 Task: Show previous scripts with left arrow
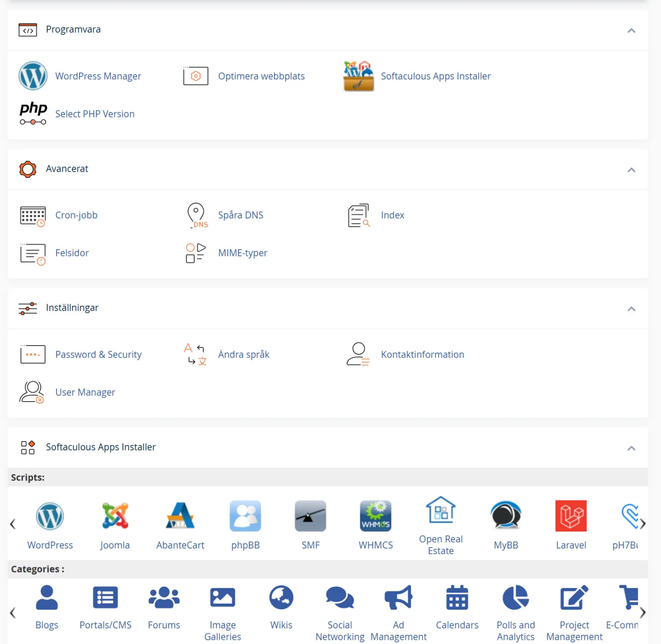click(x=13, y=524)
